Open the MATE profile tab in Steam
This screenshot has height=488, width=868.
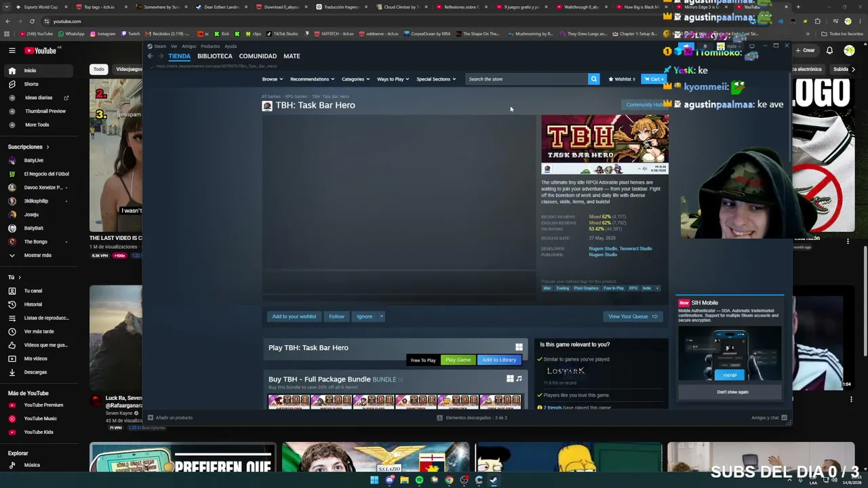[292, 56]
